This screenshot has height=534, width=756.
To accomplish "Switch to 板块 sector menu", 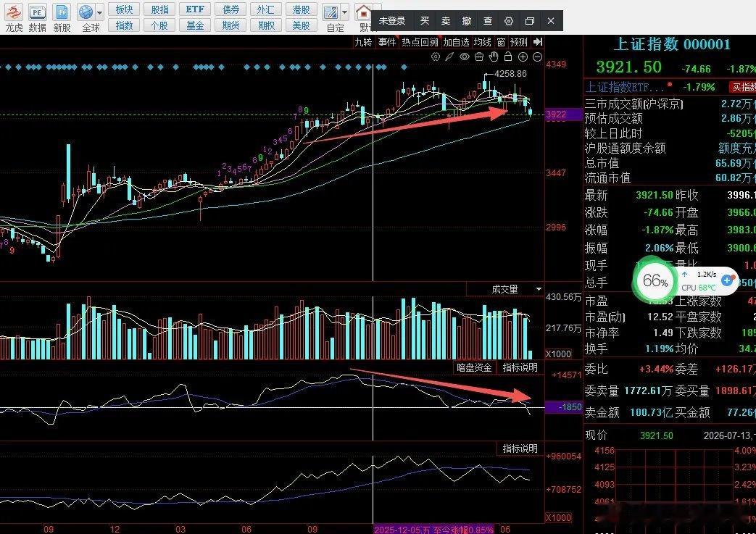I will click(x=125, y=9).
